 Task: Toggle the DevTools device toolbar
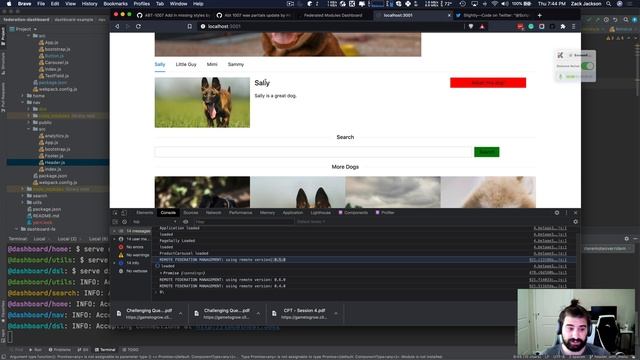pyautogui.click(x=124, y=213)
